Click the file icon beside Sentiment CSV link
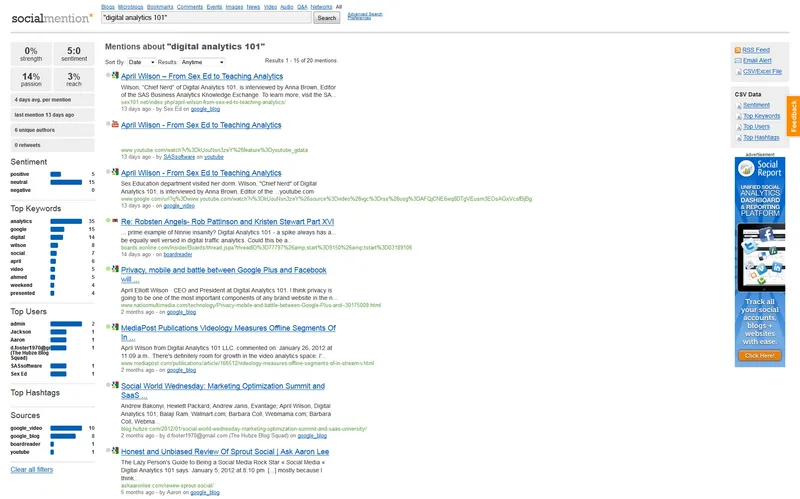Image resolution: width=800 pixels, height=499 pixels. tap(738, 106)
